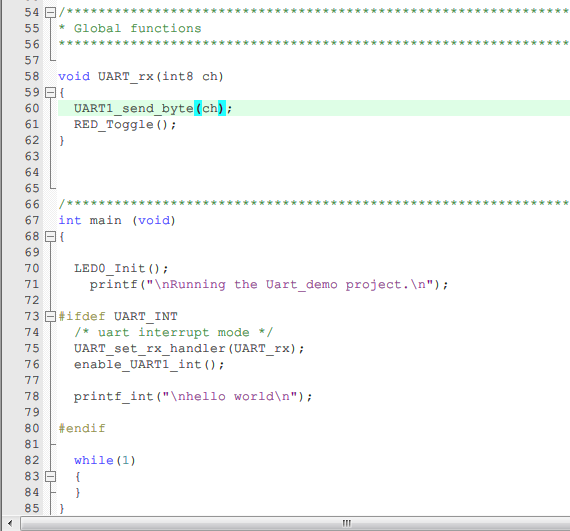Collapse UART_rx function body at line 59
This screenshot has width=570, height=531.
(x=50, y=93)
